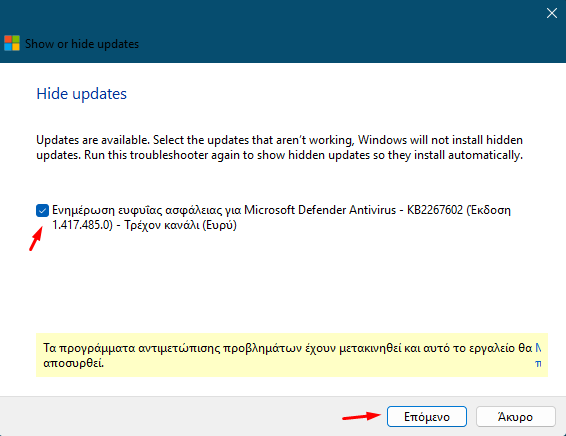The height and width of the screenshot is (436, 566).
Task: Open the truncated blue link in yellow banner
Action: click(x=538, y=356)
